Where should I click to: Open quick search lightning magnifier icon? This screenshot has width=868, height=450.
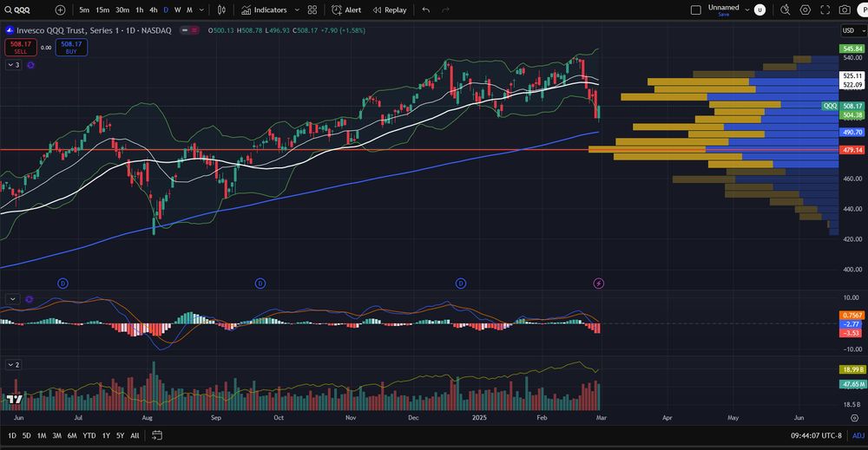tap(785, 10)
